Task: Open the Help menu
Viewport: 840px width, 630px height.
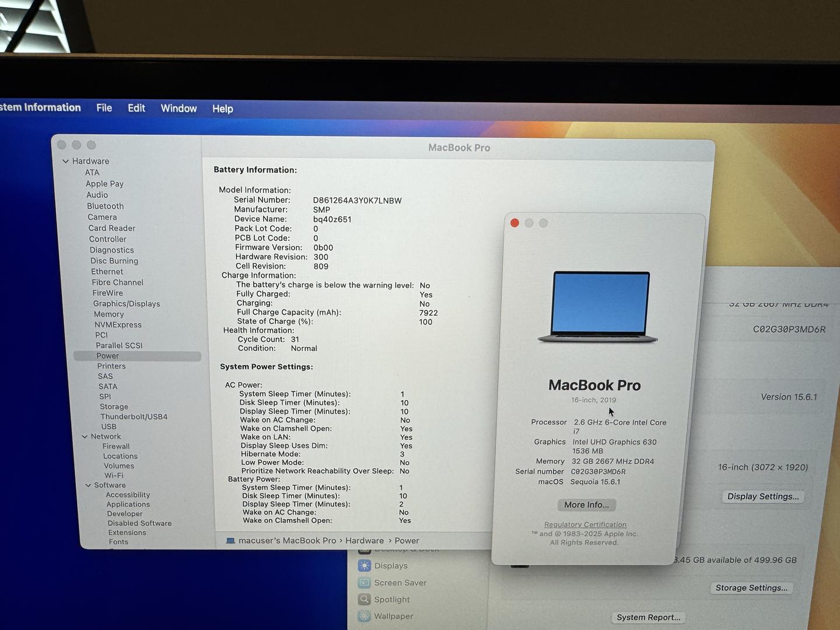Action: (x=223, y=109)
